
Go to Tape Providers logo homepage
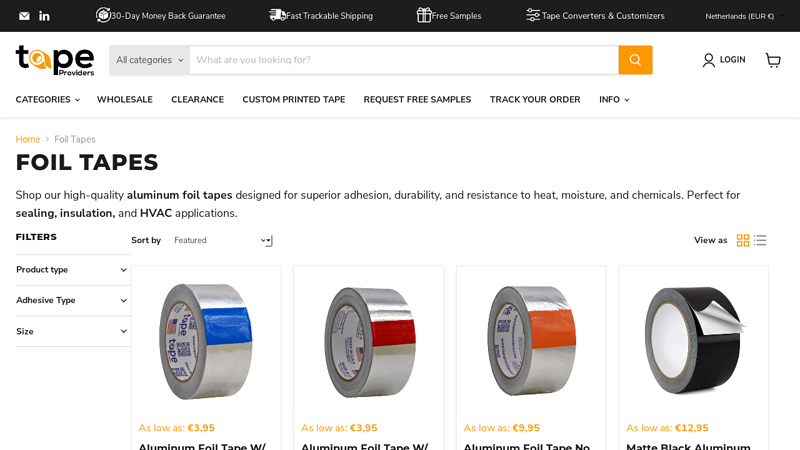tap(55, 60)
